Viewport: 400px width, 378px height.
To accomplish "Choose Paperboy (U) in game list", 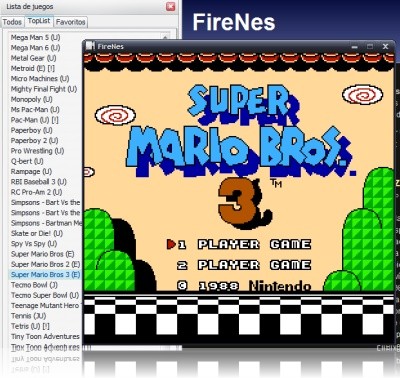I will (32, 130).
